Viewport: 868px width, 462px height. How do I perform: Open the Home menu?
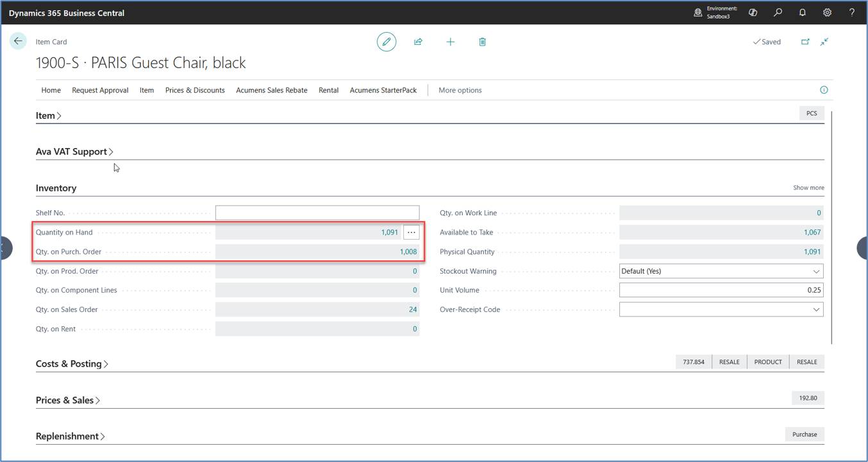51,90
